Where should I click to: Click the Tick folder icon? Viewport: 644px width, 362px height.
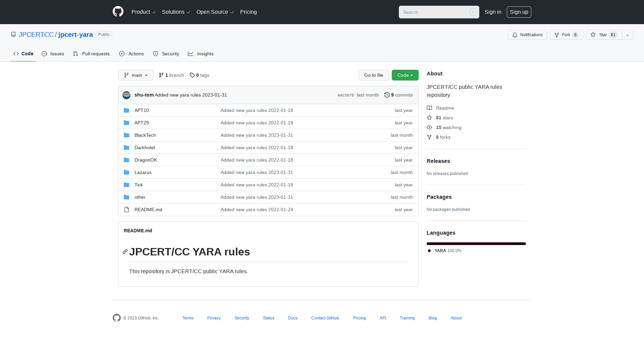(126, 185)
